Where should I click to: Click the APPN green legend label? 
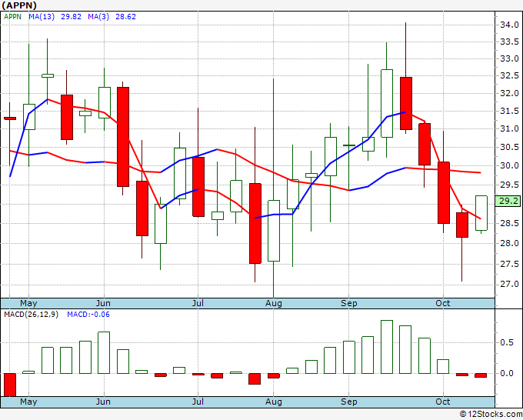tap(12, 17)
